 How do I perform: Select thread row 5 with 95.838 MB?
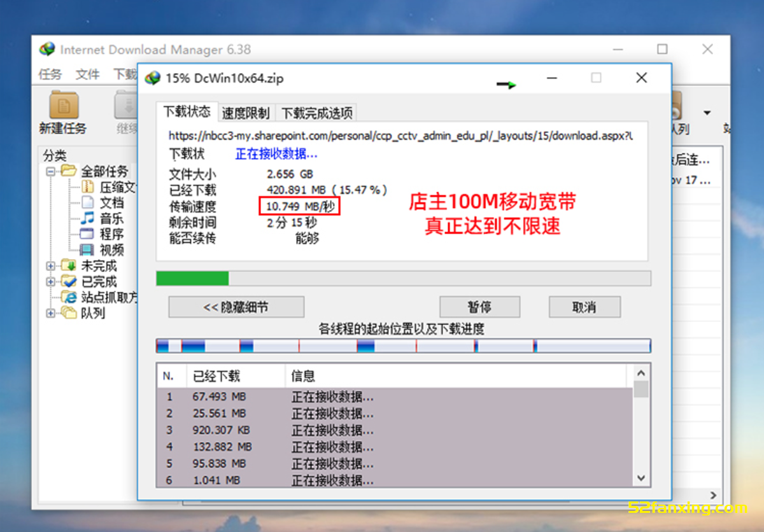395,463
